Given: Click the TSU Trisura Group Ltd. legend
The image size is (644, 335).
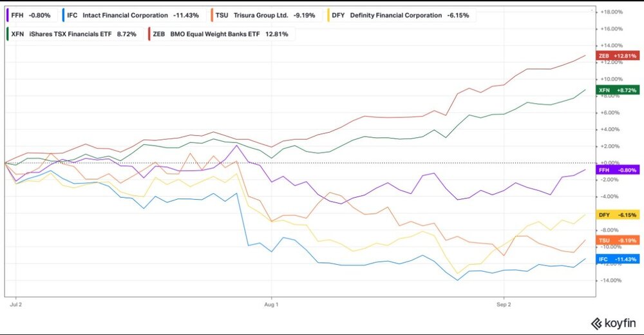Looking at the screenshot, I should point(265,15).
